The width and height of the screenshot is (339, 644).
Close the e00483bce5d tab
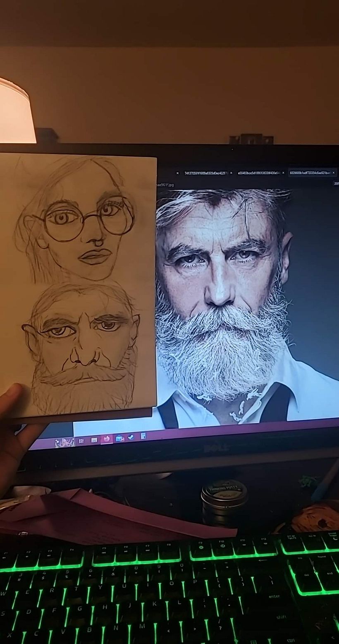coord(283,173)
